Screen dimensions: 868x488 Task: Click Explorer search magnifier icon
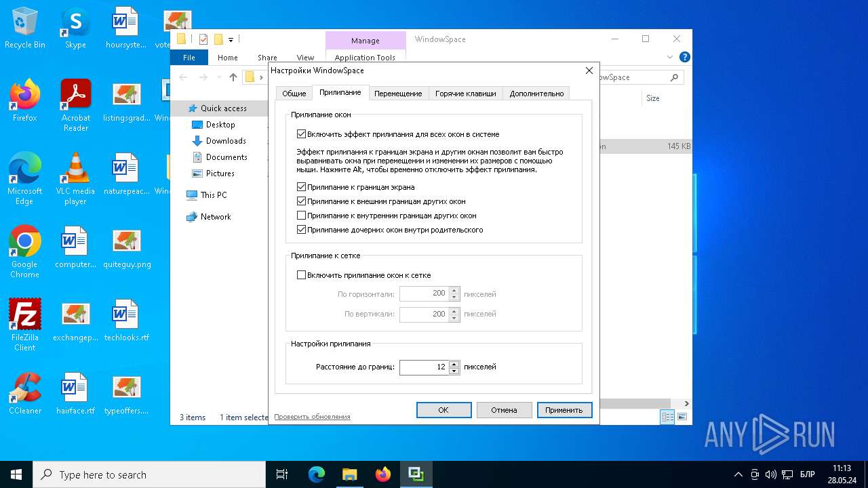pos(674,77)
